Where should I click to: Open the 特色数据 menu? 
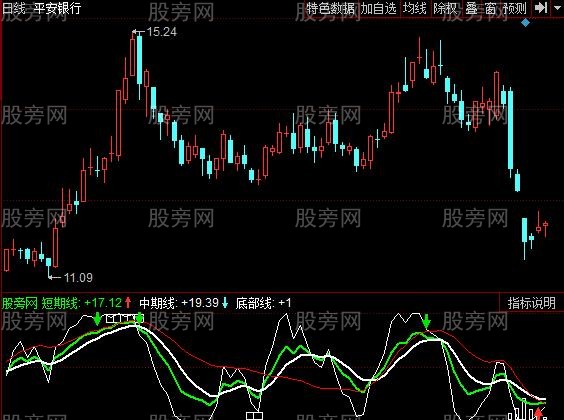[330, 8]
